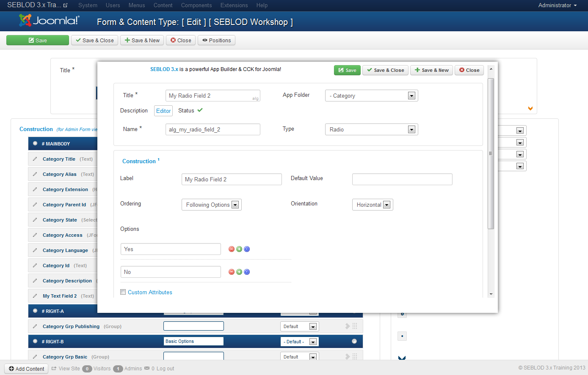Toggle the Custom Attributes checkbox
Screen dimensions: 588x375
[x=123, y=292]
